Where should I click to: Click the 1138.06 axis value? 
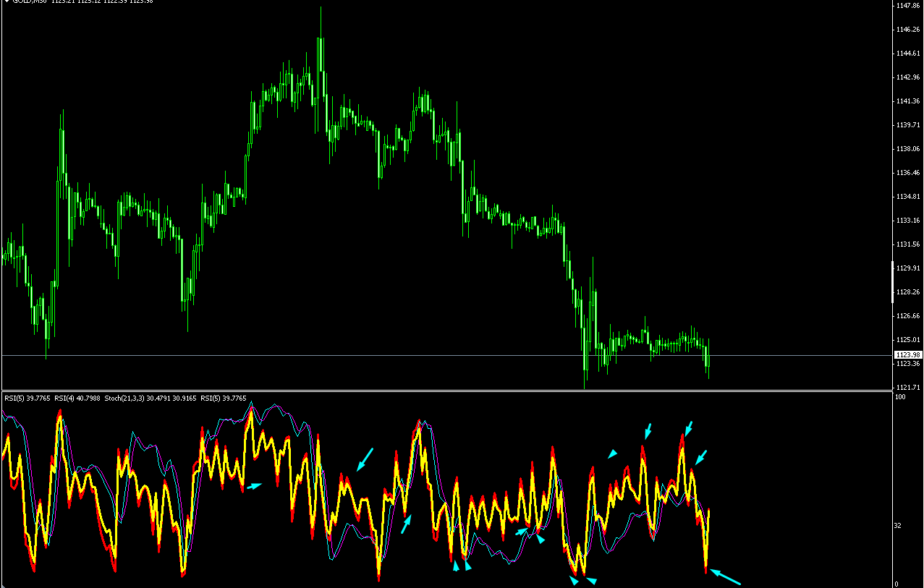(908, 149)
